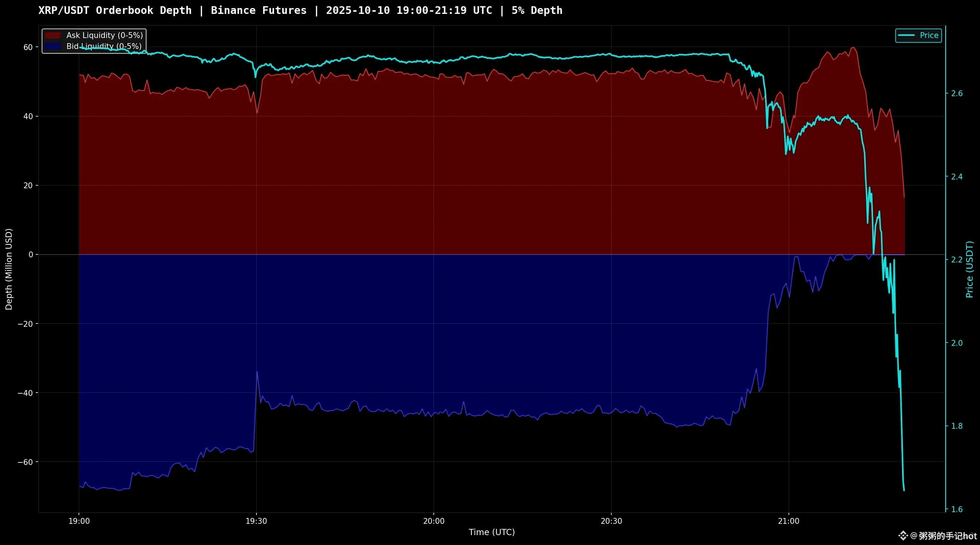Select the Bid Liquidity (0-5%) legend label
980x545 pixels.
point(104,46)
